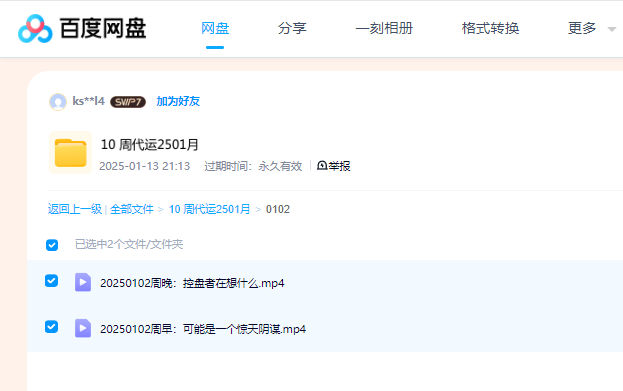Click the yellow shared folder icon

tap(71, 153)
